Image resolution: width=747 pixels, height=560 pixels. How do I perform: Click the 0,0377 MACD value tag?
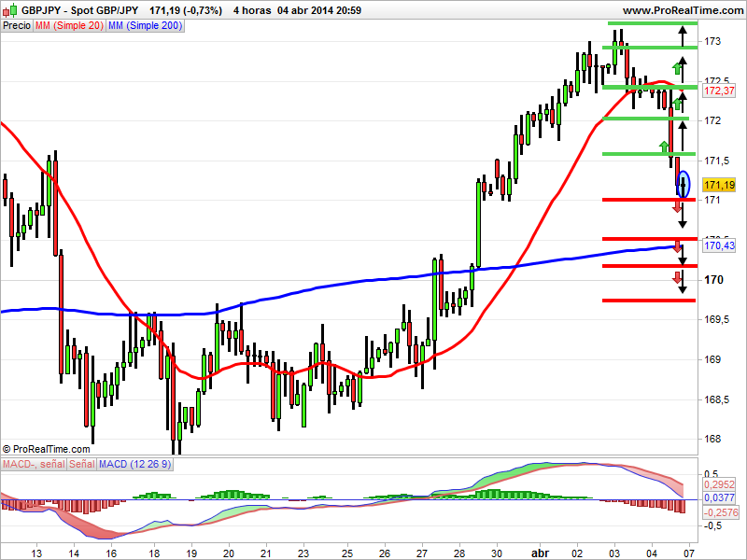719,498
